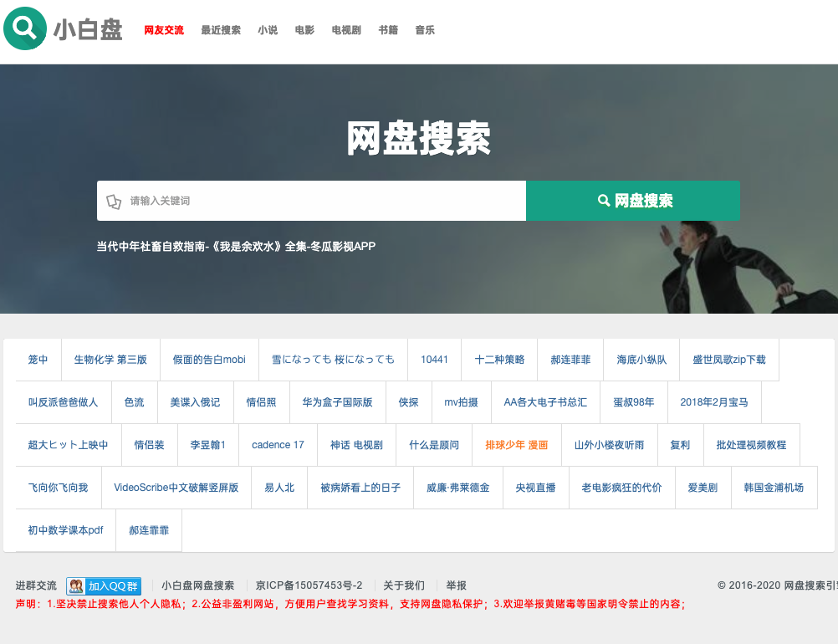Open the 我是余欢水 hot search link

pos(237,246)
